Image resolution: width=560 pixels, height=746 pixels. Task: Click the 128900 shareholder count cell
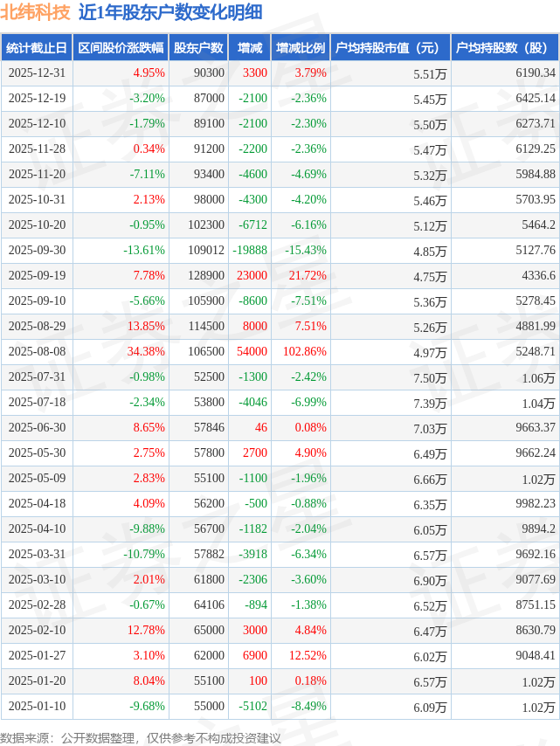[x=206, y=275]
